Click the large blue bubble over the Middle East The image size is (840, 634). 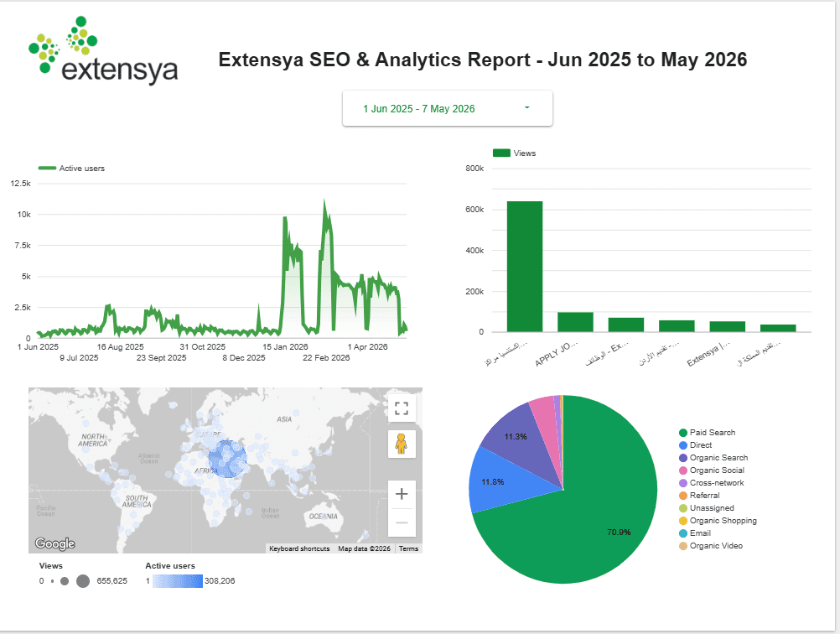click(228, 460)
